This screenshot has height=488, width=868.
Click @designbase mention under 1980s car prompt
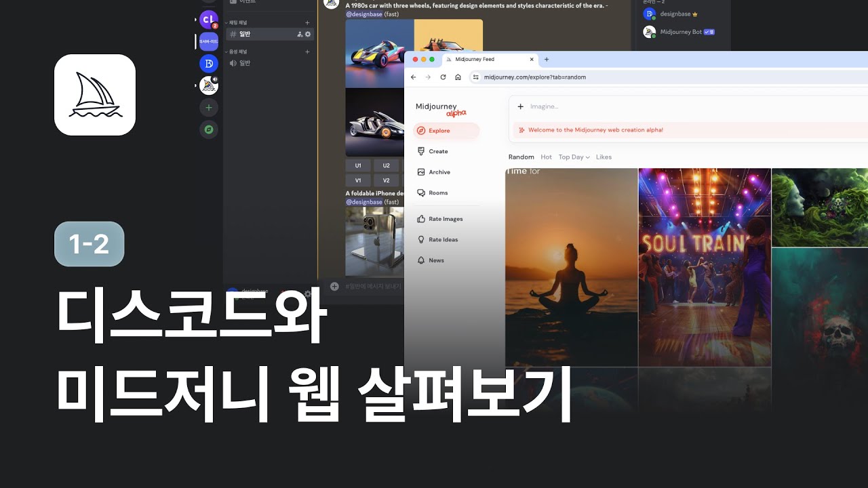tap(364, 14)
